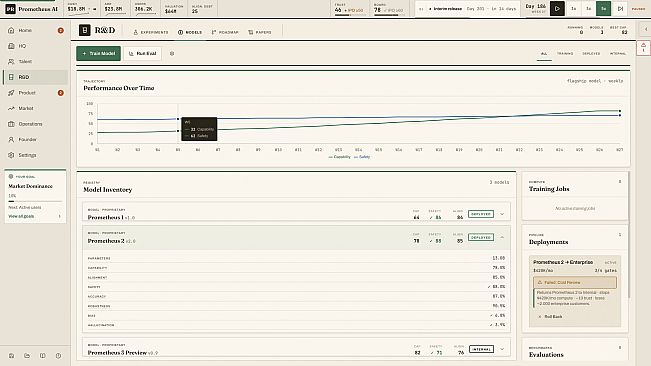Select the R&D icon in the sidebar
651x366 pixels.
pyautogui.click(x=11, y=77)
